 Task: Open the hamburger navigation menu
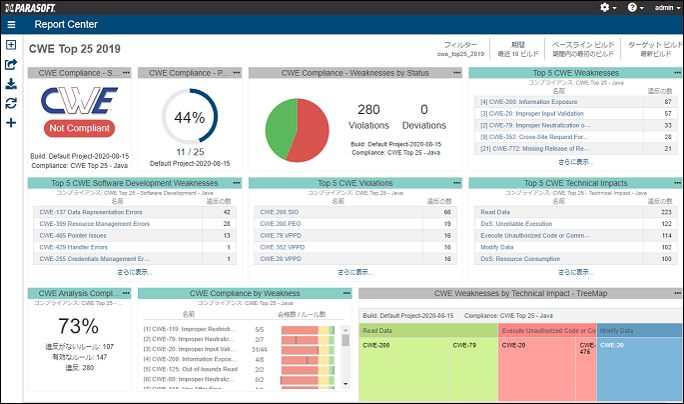(x=11, y=25)
